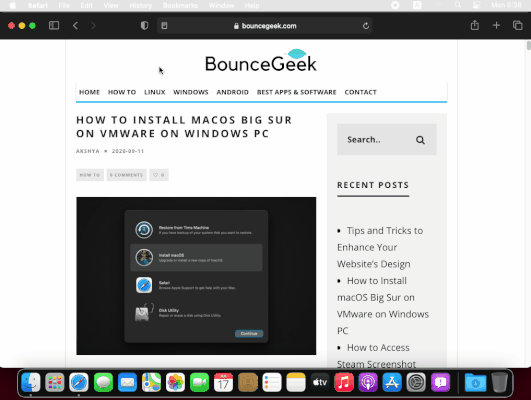Viewport: 531px width, 400px height.
Task: Open System Preferences from the Dock
Action: [416, 382]
